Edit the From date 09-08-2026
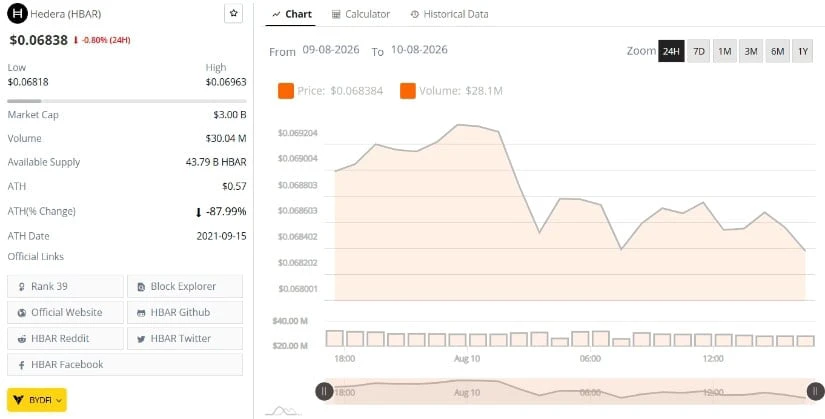Screen dimensions: 825x419 [x=331, y=50]
